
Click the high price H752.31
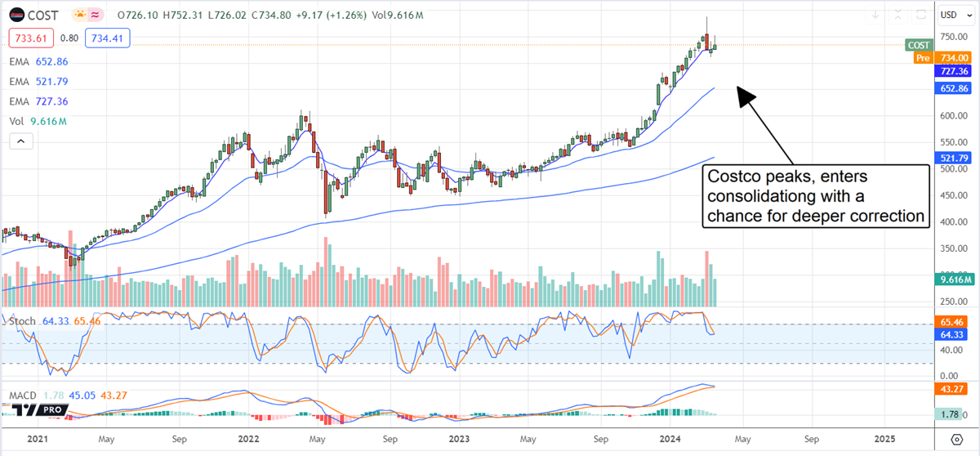point(184,16)
